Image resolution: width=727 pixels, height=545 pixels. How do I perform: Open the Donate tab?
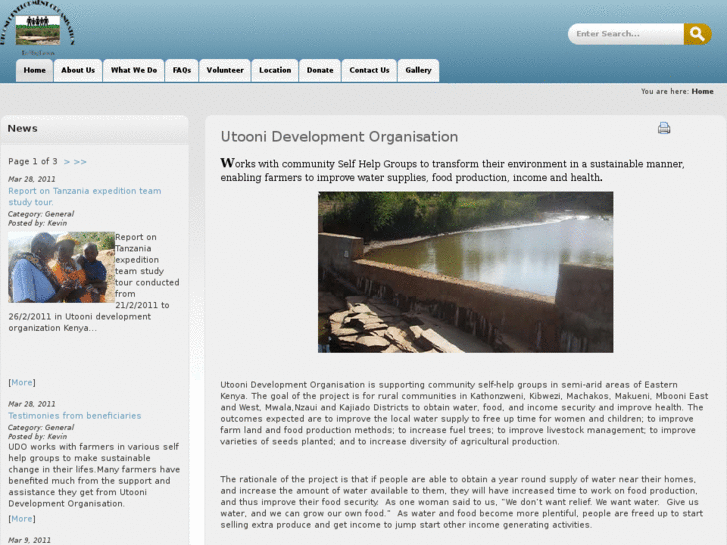(x=320, y=71)
